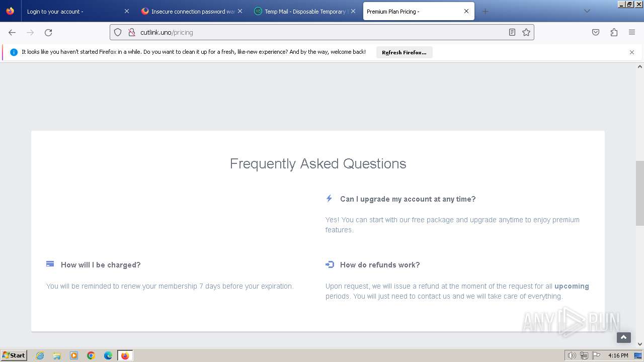Screen dimensions: 644x362
Task: List all tabs dropdown
Action: pos(587,11)
